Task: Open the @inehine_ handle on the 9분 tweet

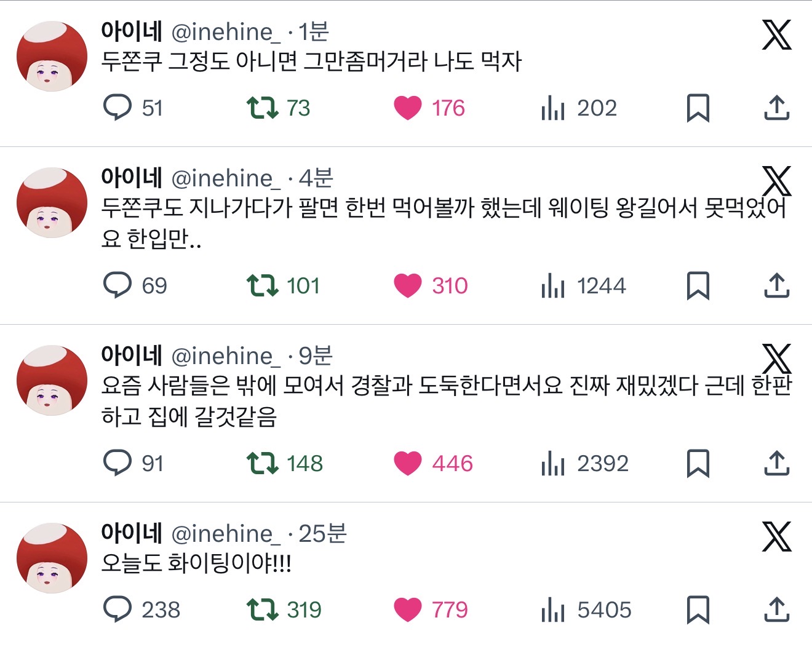Action: coord(225,356)
